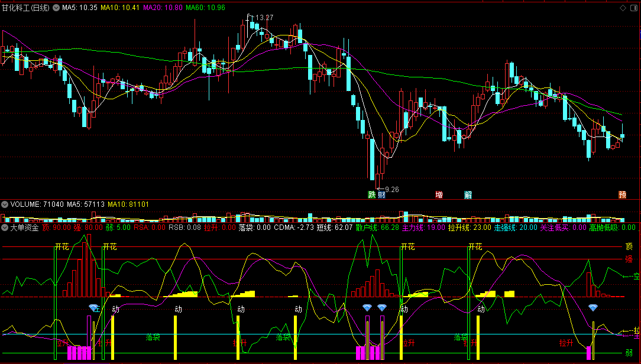Click the RSA: 0.00 indicator value
Screen dimensions: 641x364
coord(150,227)
